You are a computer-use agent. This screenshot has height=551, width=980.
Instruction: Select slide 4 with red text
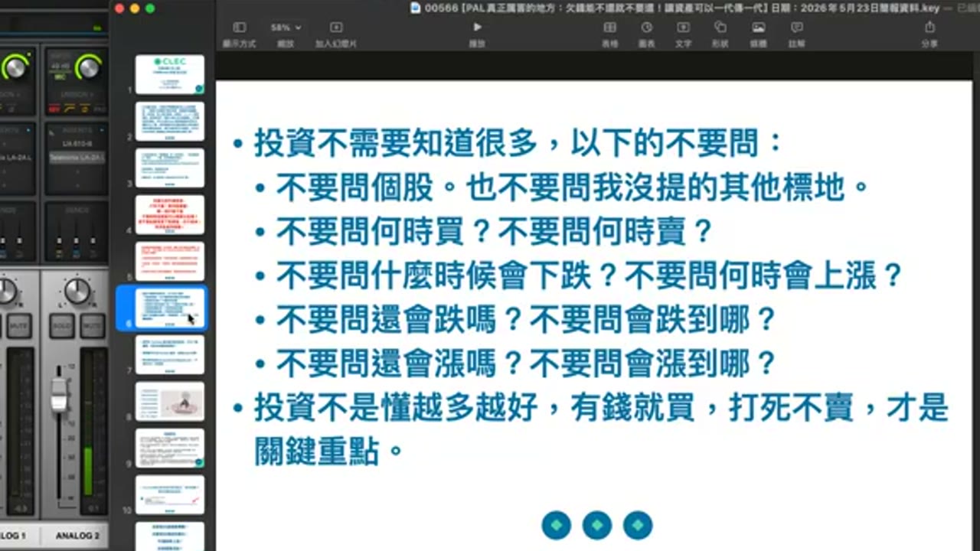(x=170, y=214)
